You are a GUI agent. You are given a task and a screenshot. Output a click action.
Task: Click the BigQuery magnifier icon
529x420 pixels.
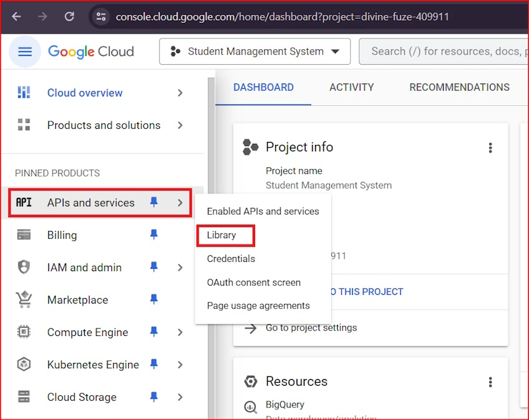point(251,407)
